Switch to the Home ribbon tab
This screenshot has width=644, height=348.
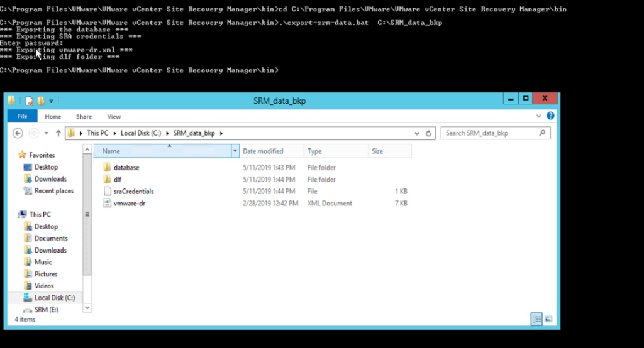53,117
